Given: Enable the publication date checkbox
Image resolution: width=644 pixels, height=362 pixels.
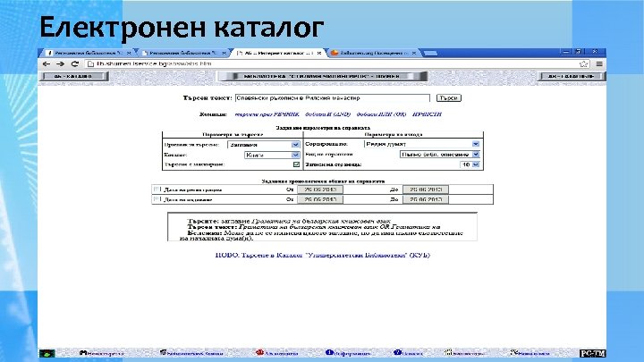Looking at the screenshot, I should click(x=157, y=199).
